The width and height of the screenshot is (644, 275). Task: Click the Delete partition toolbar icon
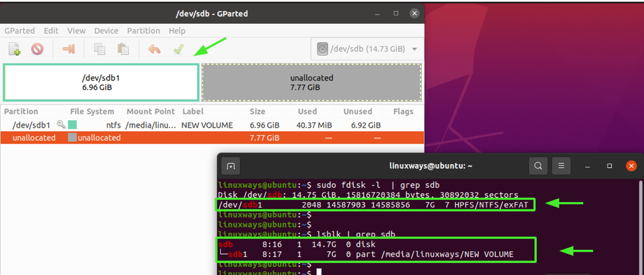click(x=37, y=50)
